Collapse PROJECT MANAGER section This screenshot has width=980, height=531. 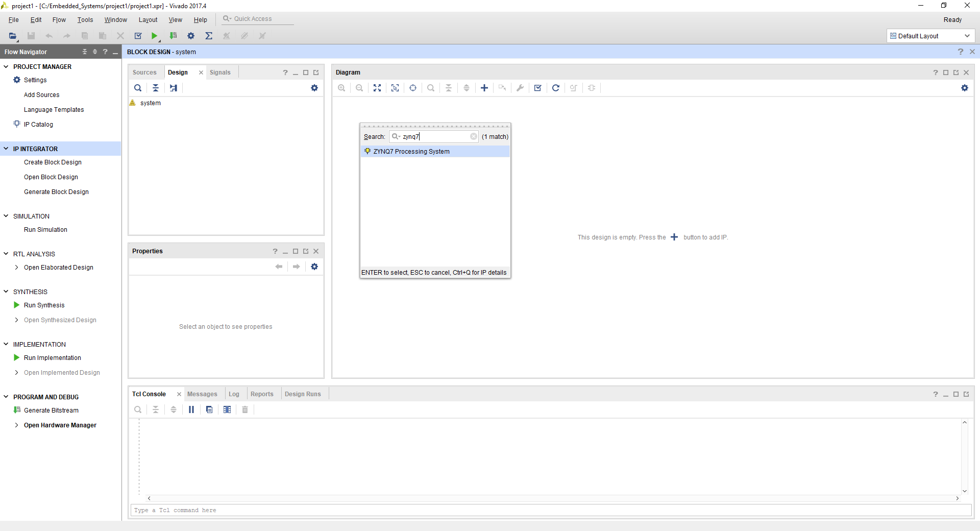pos(6,66)
